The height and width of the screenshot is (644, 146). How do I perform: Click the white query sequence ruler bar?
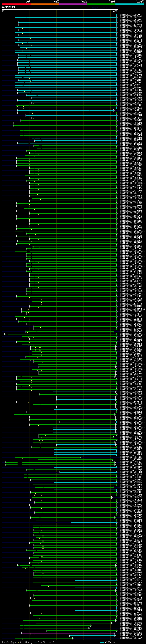(60, 9)
